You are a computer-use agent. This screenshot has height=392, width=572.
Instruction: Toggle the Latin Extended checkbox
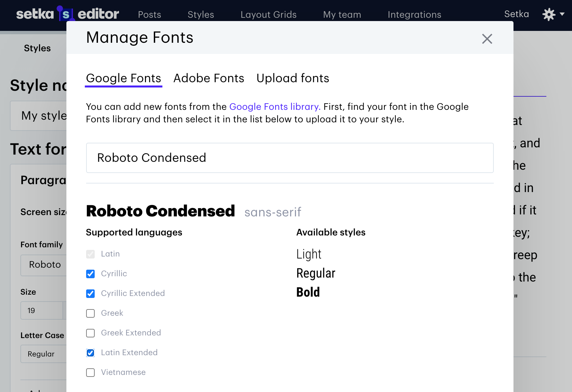(x=90, y=353)
